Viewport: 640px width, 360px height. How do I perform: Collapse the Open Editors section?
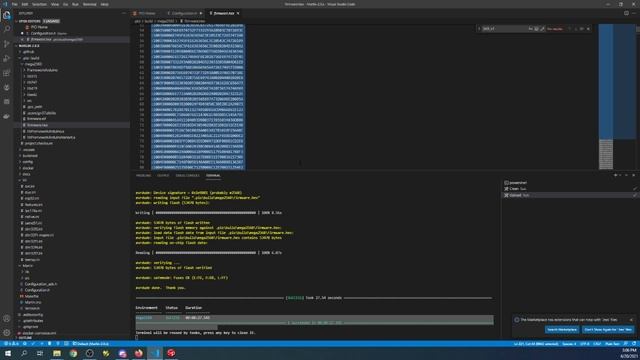pos(38,21)
